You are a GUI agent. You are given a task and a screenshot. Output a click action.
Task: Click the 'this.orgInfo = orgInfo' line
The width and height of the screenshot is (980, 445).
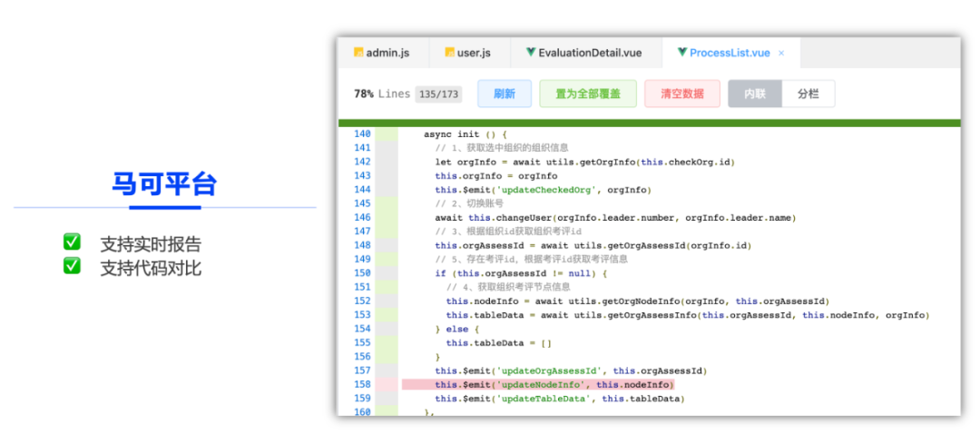coord(496,176)
